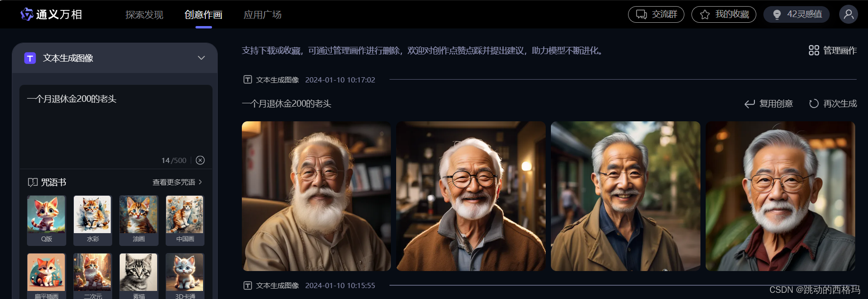The image size is (868, 299).
Task: Click the 通义万相 logo icon
Action: click(x=27, y=14)
